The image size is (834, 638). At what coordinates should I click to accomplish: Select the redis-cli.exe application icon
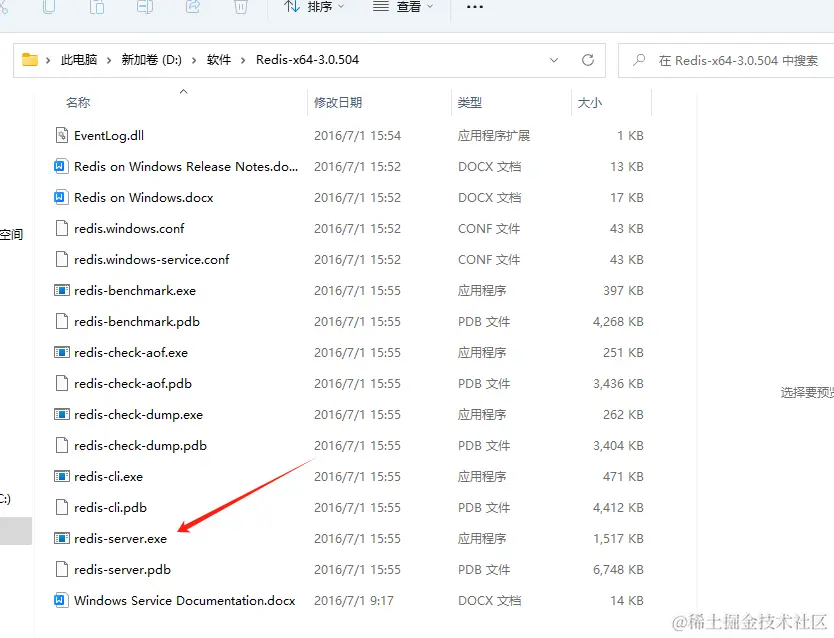[62, 476]
